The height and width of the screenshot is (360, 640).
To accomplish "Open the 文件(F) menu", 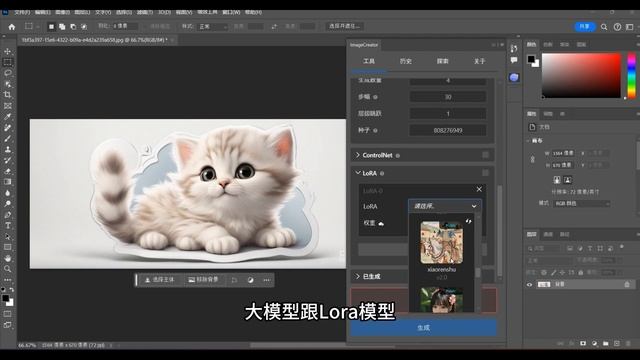I will (x=22, y=12).
